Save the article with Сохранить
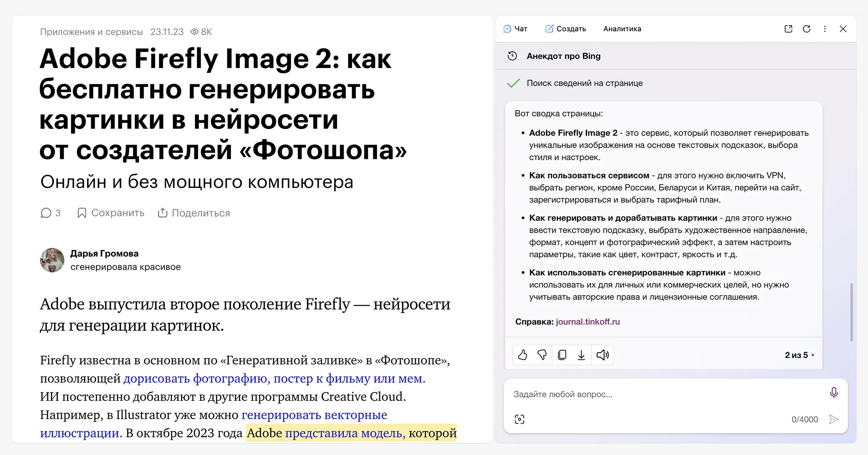 [x=111, y=213]
